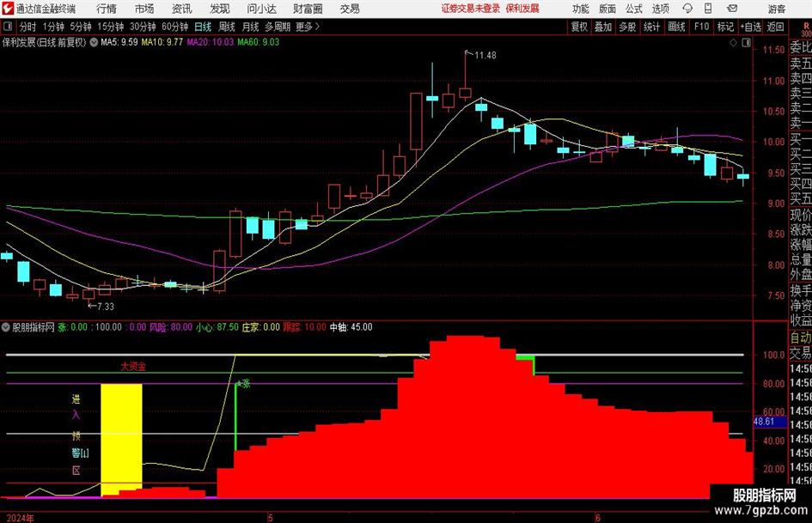Open the 行情 menu
The width and height of the screenshot is (812, 523).
107,9
